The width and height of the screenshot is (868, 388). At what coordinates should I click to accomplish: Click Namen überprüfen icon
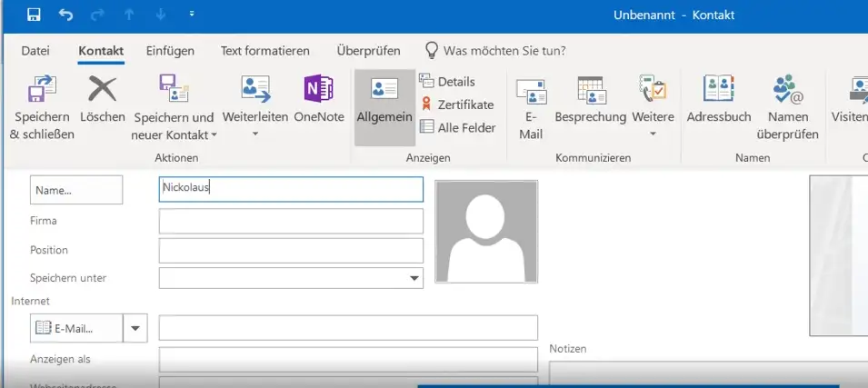pos(787,90)
